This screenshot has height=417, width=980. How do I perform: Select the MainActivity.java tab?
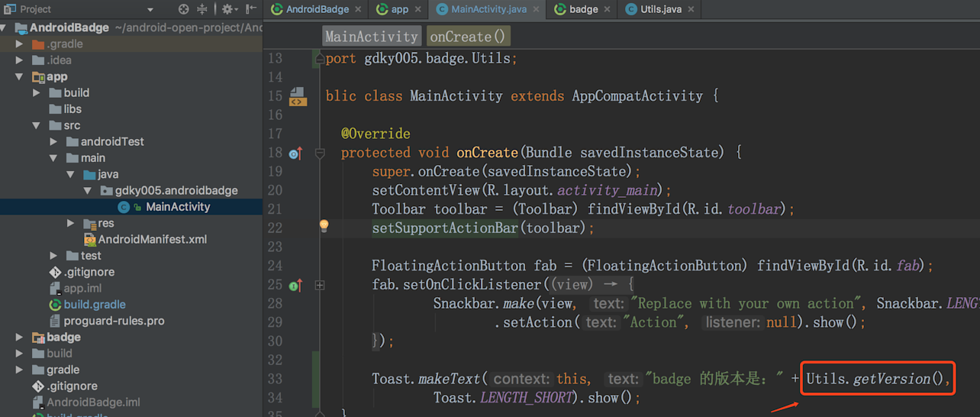coord(488,9)
